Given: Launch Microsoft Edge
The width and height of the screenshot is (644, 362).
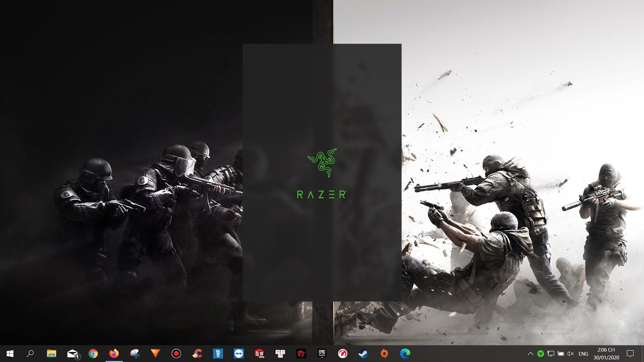Looking at the screenshot, I should pyautogui.click(x=406, y=354).
